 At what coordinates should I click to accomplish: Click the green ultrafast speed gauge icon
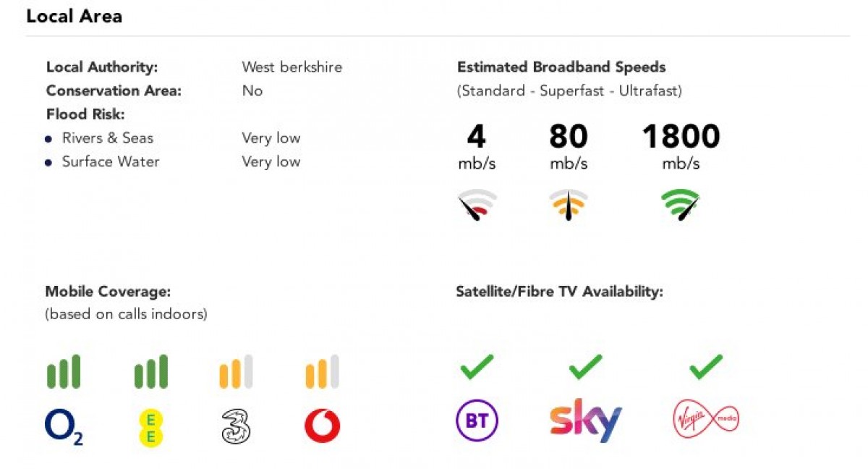(681, 206)
